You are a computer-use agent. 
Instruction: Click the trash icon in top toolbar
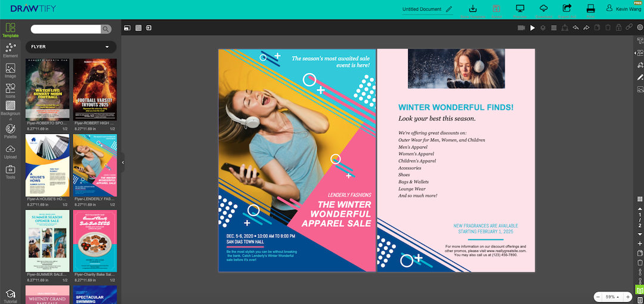[608, 28]
